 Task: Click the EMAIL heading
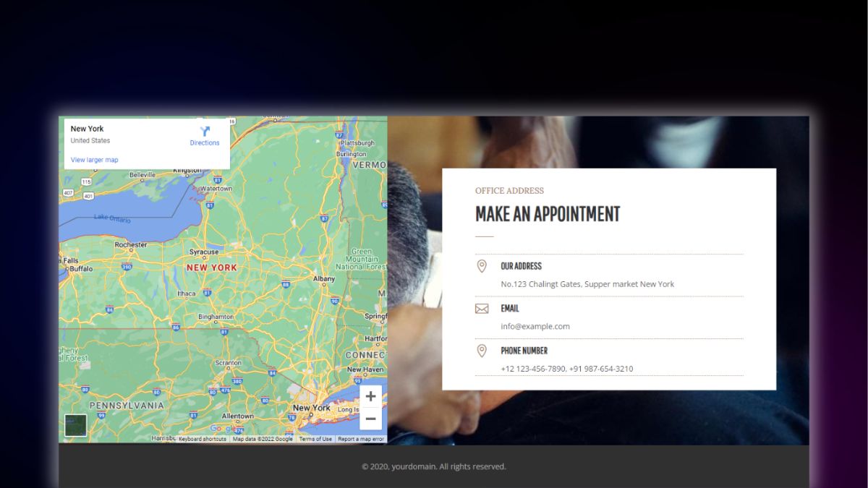coord(509,308)
